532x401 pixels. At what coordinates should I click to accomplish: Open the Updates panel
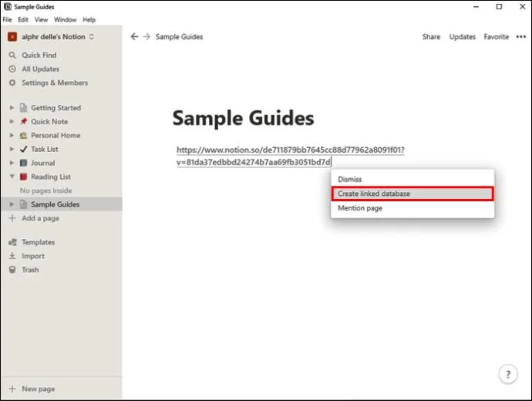(462, 37)
